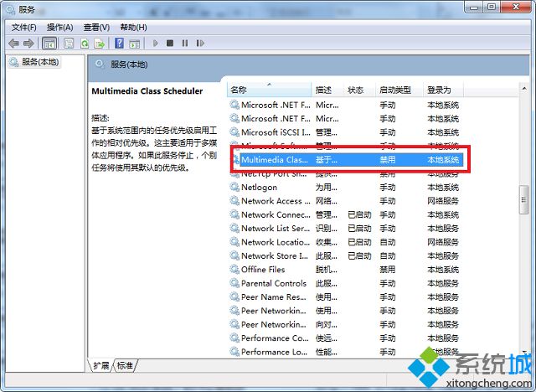Select the Network Connec... service
The width and height of the screenshot is (536, 392).
point(276,214)
